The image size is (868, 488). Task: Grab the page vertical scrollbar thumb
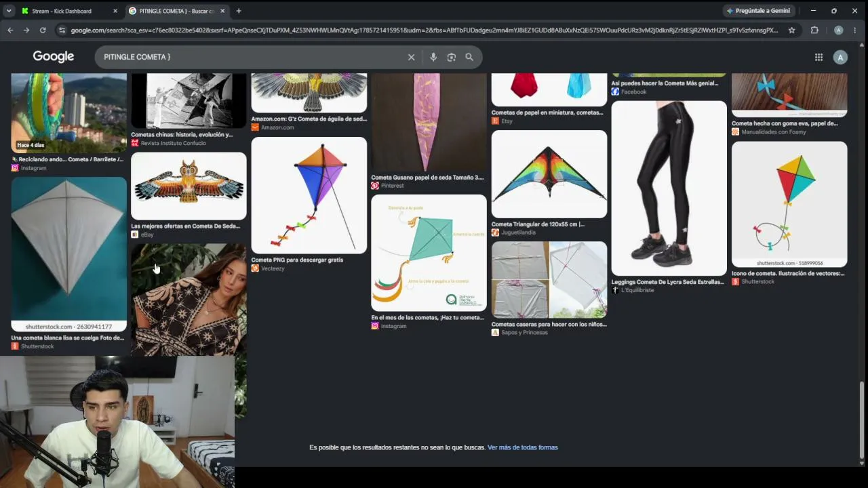coord(862,420)
